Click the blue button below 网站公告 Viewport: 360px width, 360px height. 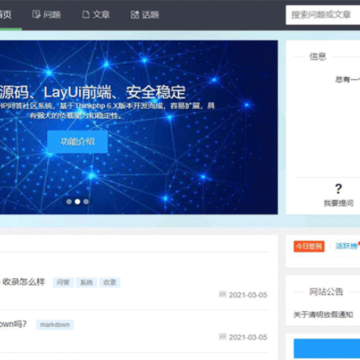coord(327,349)
